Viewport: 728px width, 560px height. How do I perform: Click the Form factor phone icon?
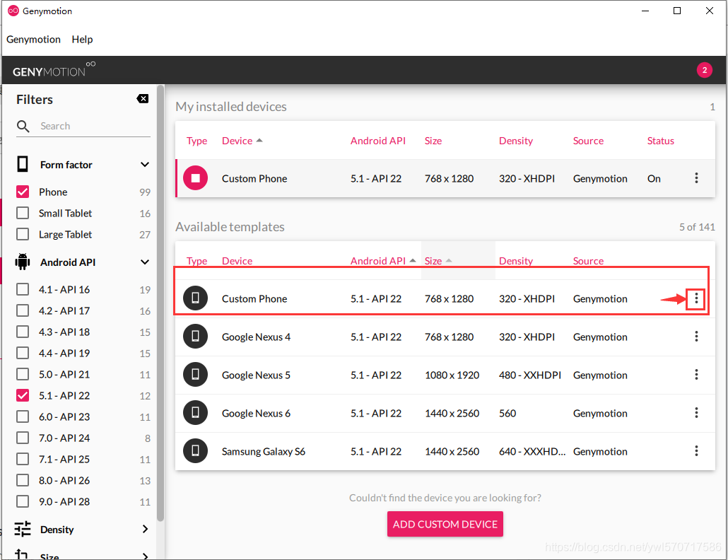[x=23, y=164]
